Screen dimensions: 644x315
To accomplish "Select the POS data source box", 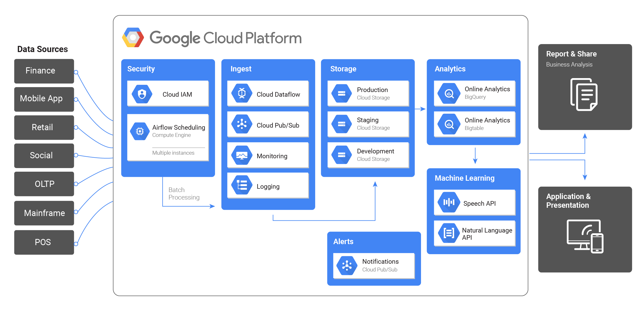I will (44, 242).
